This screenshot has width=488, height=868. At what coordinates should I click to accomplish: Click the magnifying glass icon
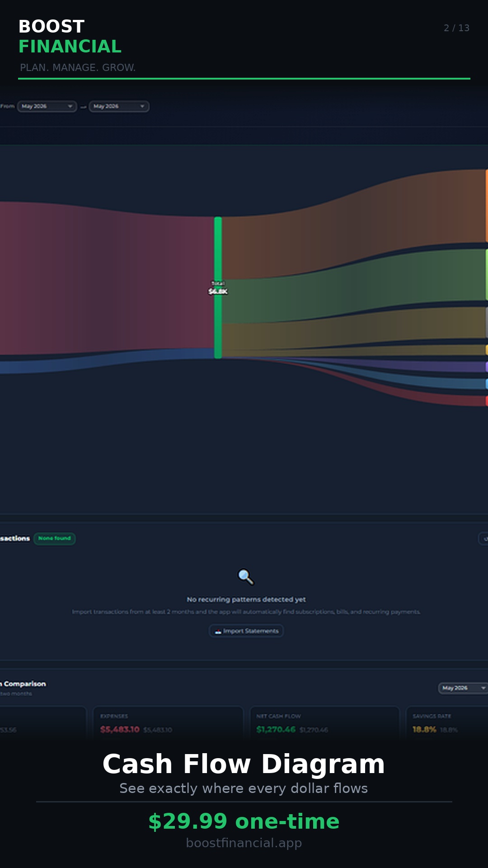246,576
